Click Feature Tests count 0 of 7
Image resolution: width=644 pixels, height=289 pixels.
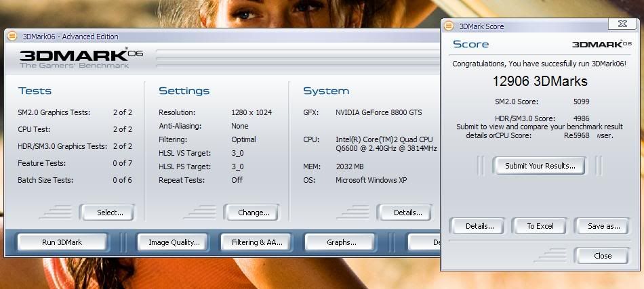123,163
